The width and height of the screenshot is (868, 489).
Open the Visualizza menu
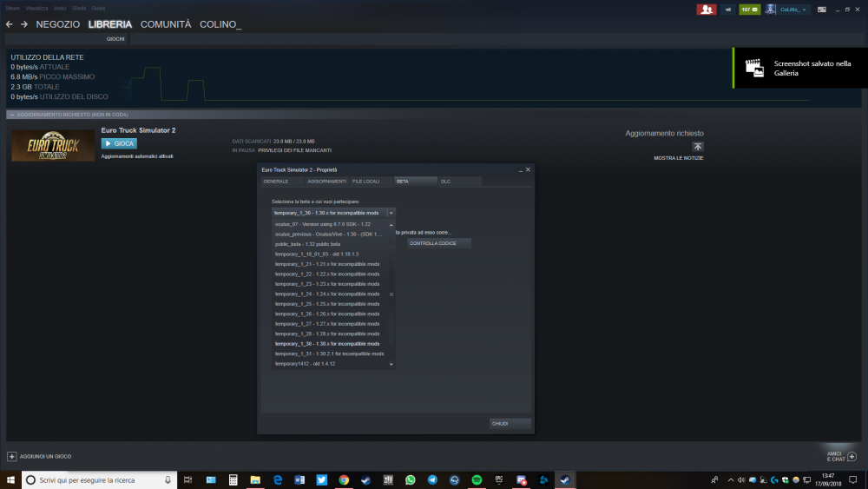click(36, 9)
